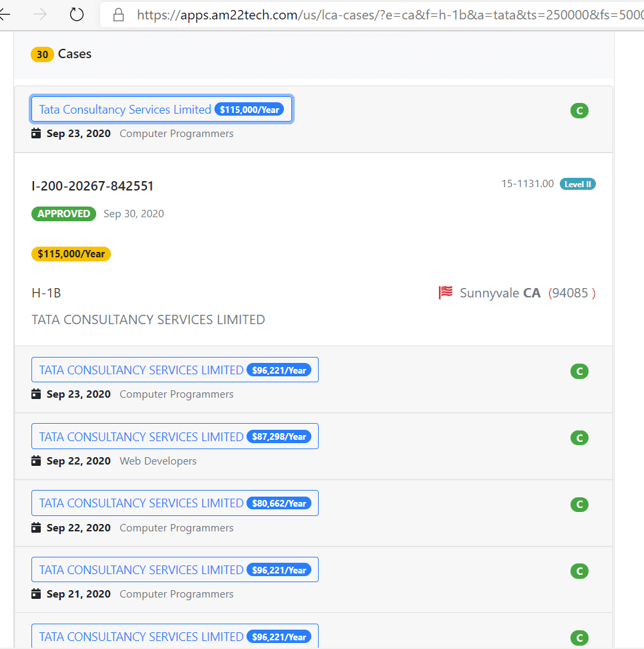Expand the $87,298/Year Web Developers case

point(175,436)
